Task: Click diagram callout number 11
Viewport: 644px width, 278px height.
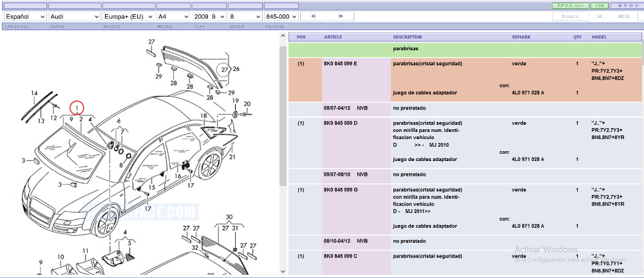Action: [x=85, y=251]
